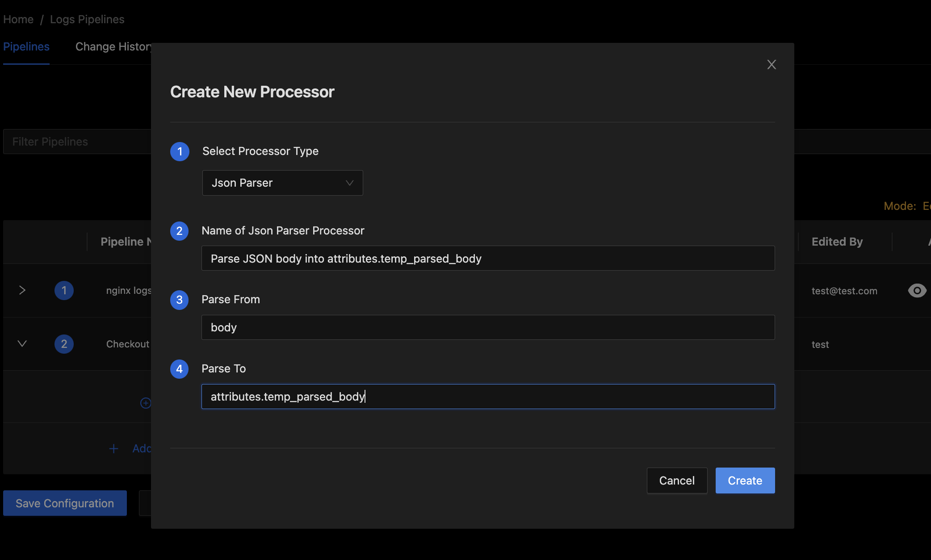The width and height of the screenshot is (931, 560).
Task: Click the Edited By column header
Action: [x=837, y=242]
